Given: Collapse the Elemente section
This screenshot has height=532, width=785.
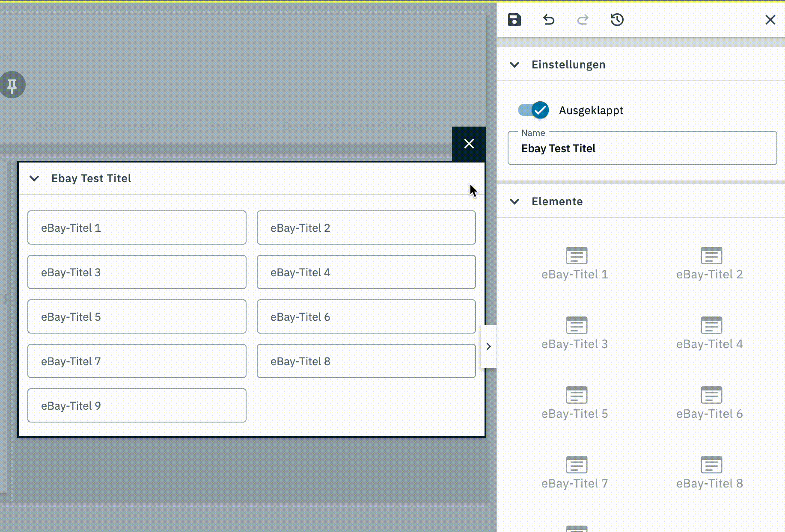Looking at the screenshot, I should (x=514, y=201).
